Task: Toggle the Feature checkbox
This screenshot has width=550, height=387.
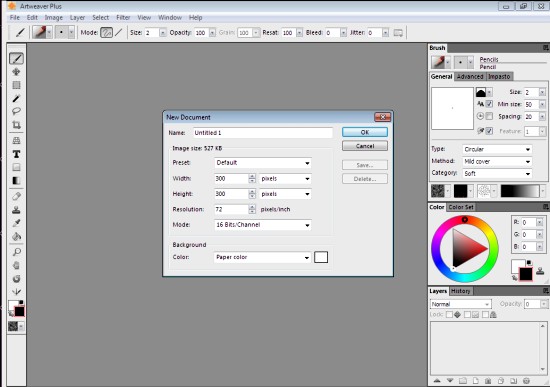Action: [x=489, y=131]
